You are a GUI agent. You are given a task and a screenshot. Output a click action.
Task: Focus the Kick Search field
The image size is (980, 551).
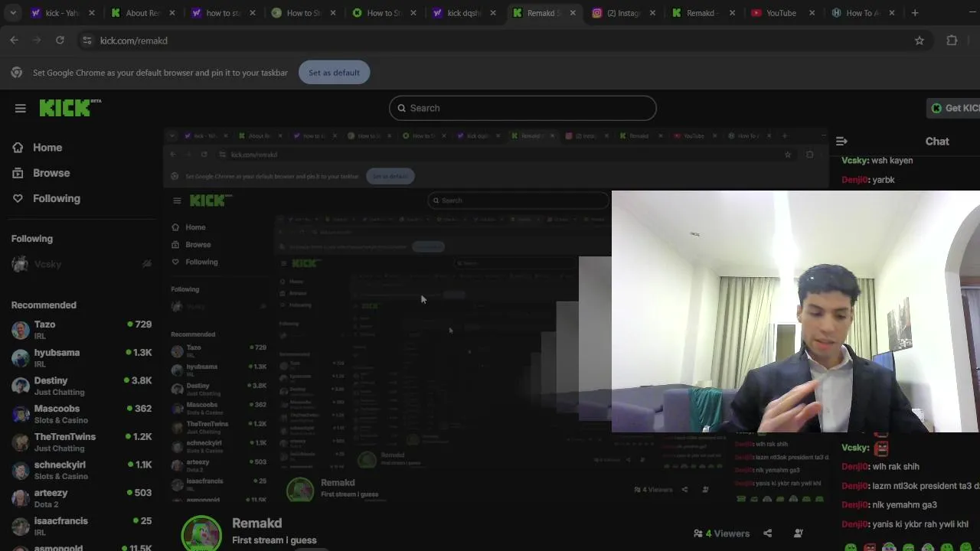pos(523,108)
